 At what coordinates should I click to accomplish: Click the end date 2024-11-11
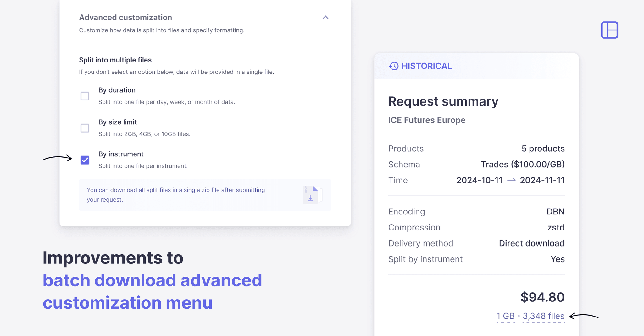pos(542,180)
